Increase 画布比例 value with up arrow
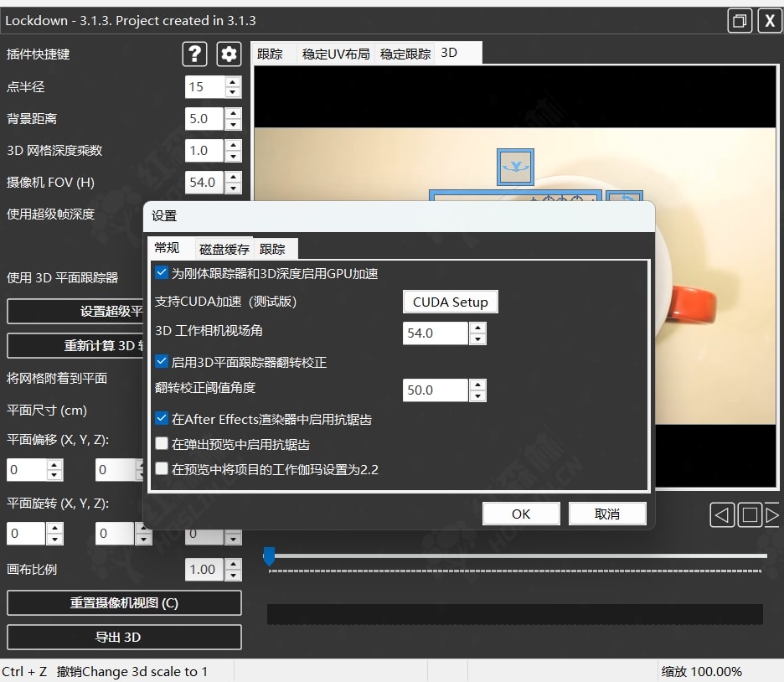The width and height of the screenshot is (784, 682). pos(233,564)
